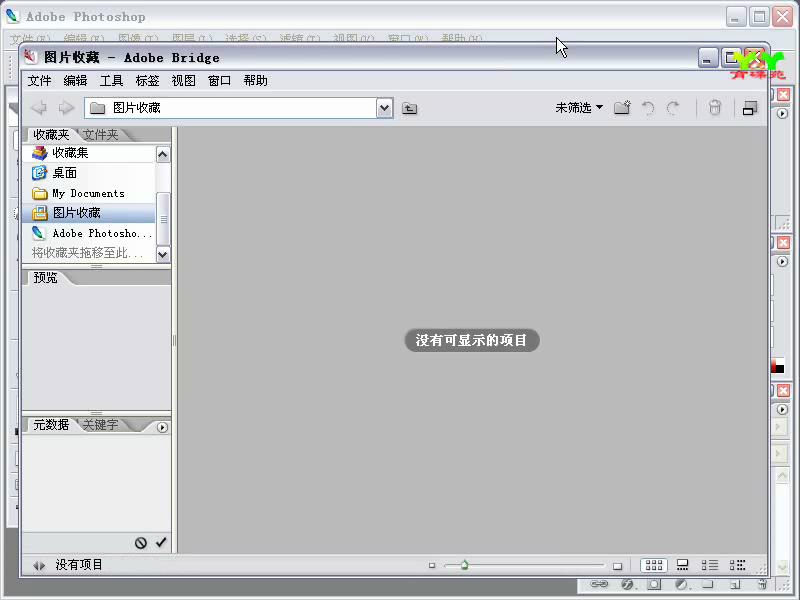
Task: Open the bottom Photoshop palette flyout menu
Action: coord(782,410)
